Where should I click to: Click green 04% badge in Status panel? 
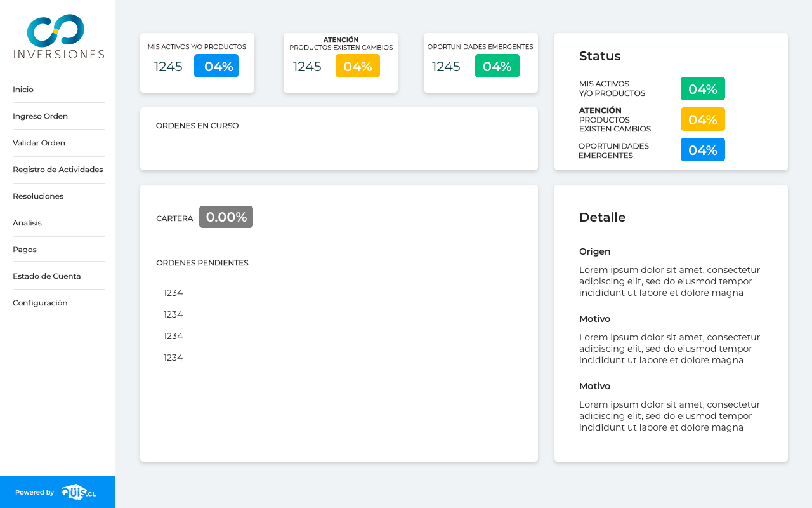703,89
